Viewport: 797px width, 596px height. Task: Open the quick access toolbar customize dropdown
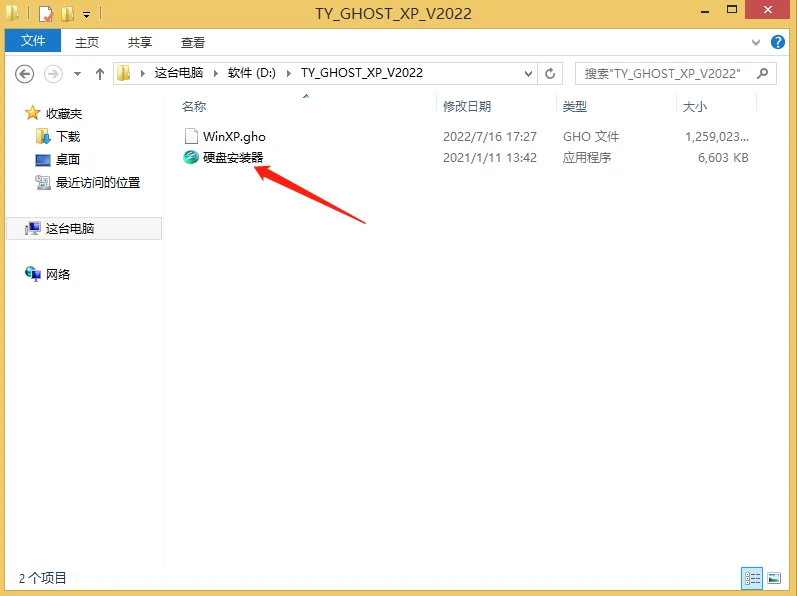[x=86, y=15]
